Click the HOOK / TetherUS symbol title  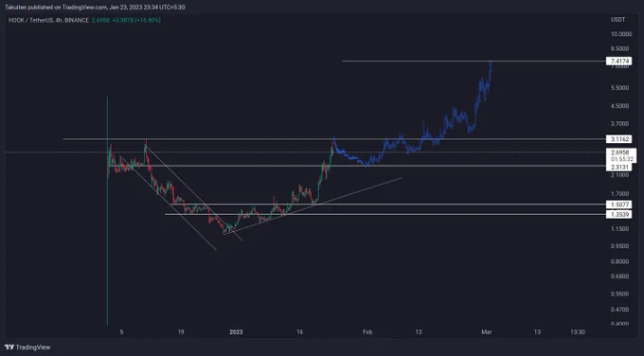click(x=48, y=20)
